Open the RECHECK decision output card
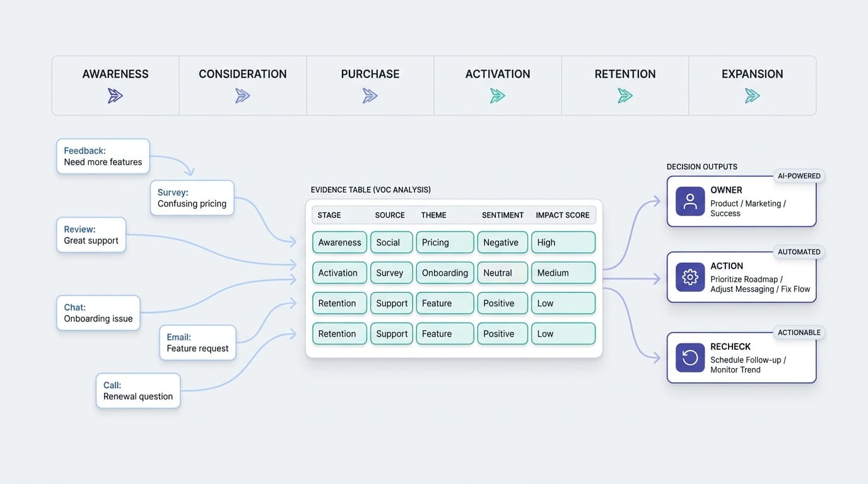Screen dimensions: 868x484 coord(742,358)
